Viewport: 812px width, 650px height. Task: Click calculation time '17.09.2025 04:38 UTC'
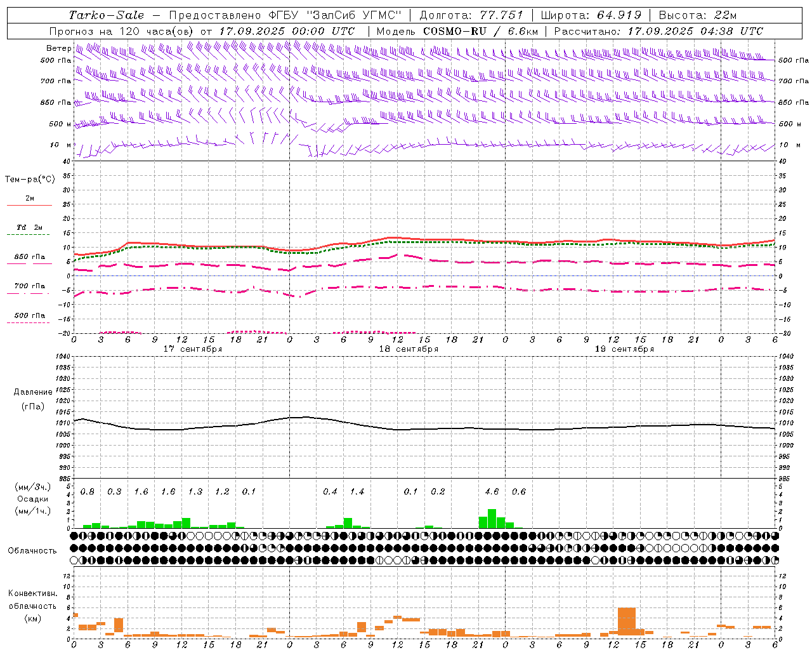pyautogui.click(x=695, y=31)
